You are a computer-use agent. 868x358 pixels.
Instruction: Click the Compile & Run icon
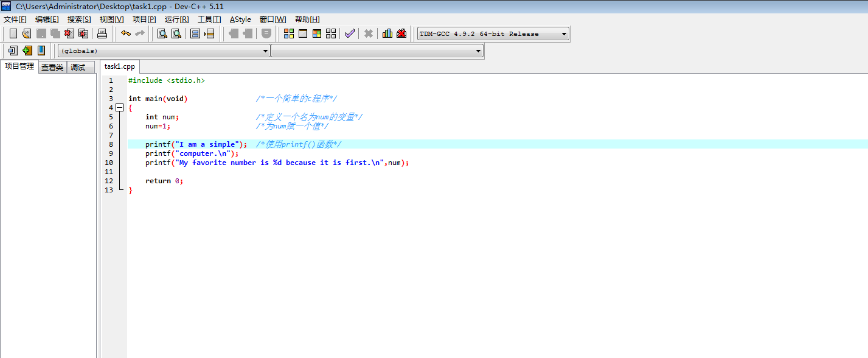tap(317, 33)
